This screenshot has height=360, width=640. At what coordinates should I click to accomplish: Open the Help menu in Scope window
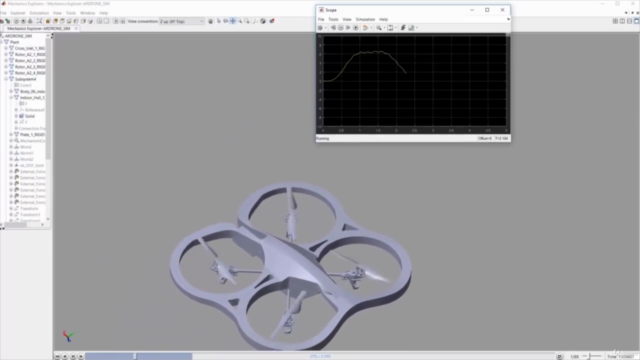click(383, 19)
